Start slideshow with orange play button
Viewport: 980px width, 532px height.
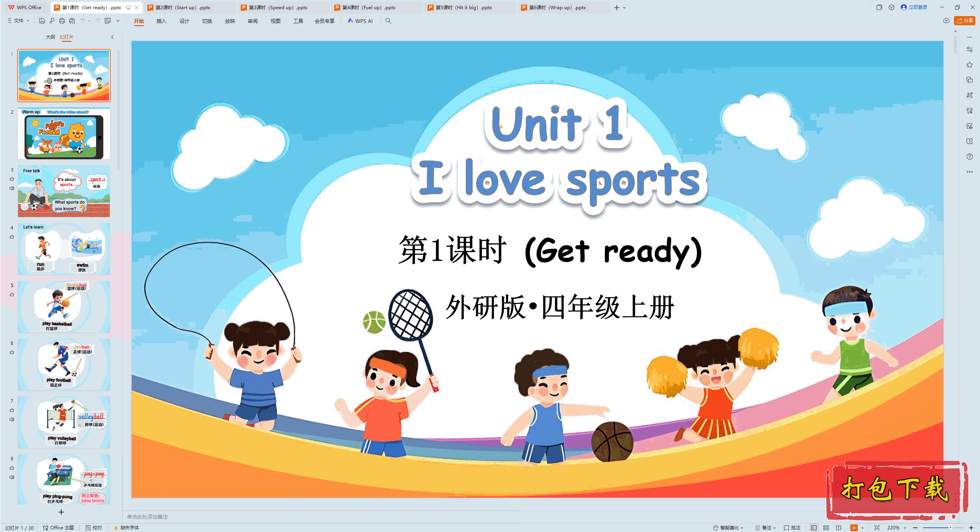tap(854, 528)
